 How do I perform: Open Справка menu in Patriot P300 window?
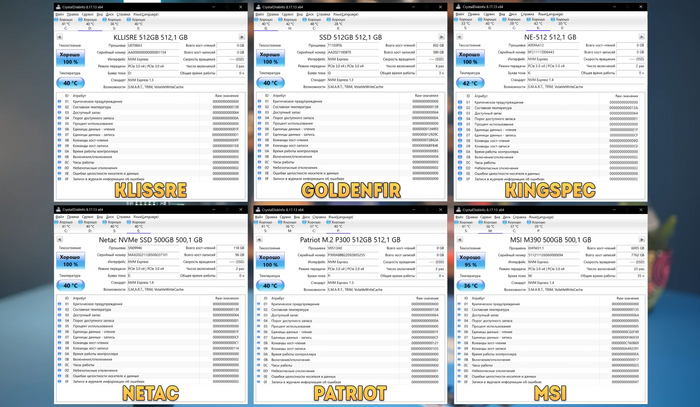(319, 217)
